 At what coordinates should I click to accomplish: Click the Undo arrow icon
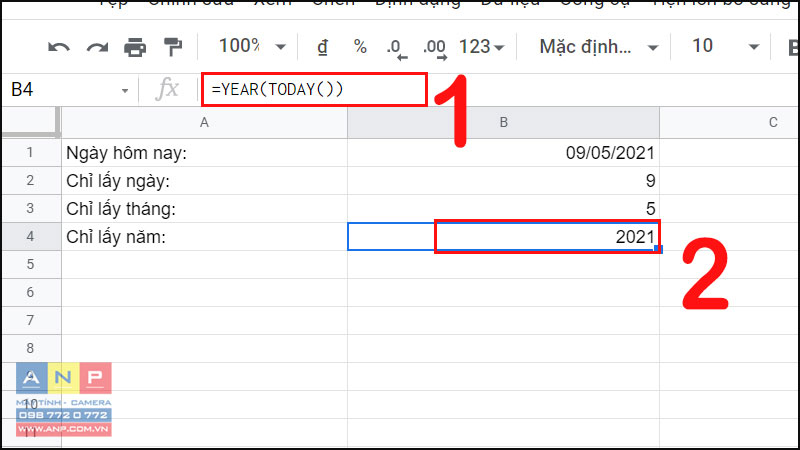59,47
